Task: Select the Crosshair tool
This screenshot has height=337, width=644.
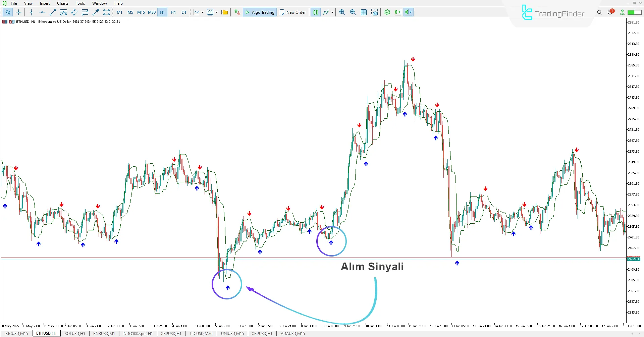Action: point(18,12)
